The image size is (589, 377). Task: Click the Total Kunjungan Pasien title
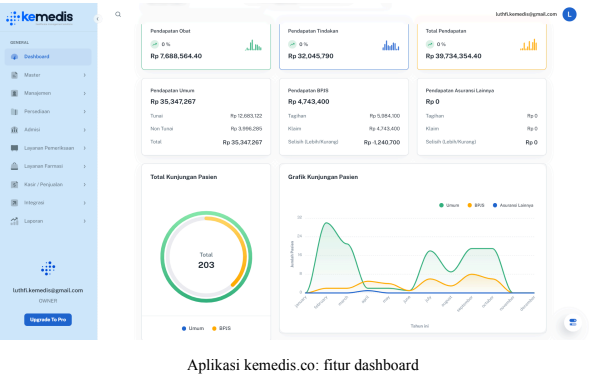pyautogui.click(x=184, y=177)
